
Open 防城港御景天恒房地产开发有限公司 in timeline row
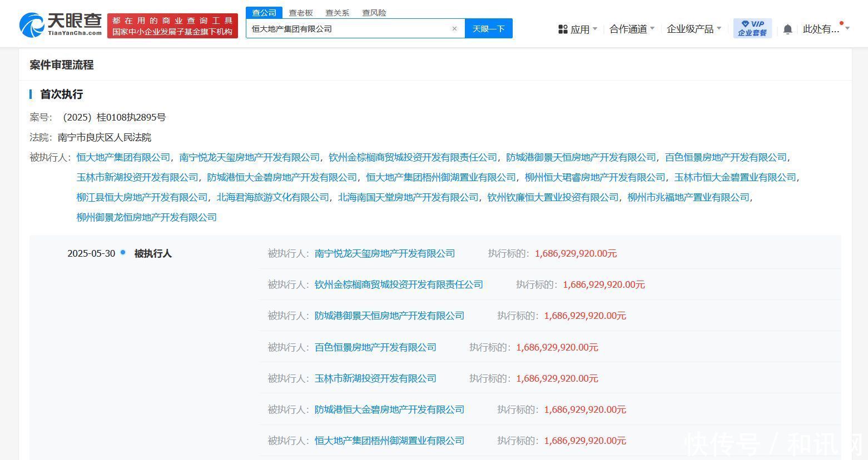pyautogui.click(x=389, y=316)
